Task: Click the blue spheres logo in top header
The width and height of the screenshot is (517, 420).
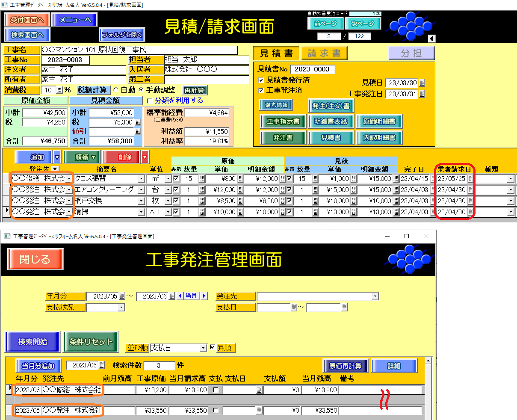Action: [x=410, y=26]
